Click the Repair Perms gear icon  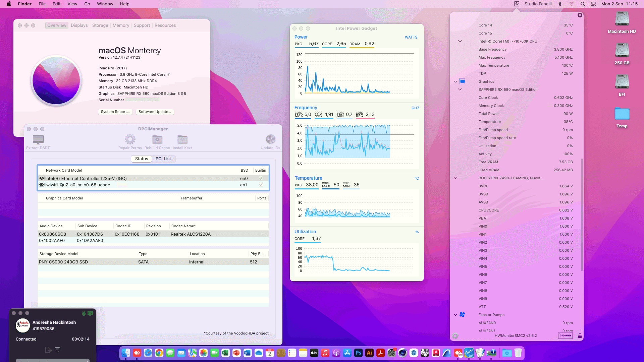(130, 139)
